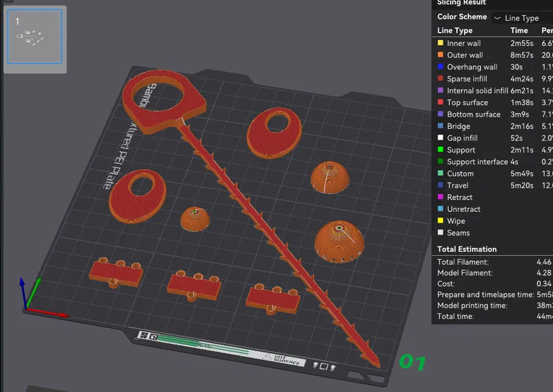
Task: Click the Slicing Result panel title
Action: tap(461, 3)
